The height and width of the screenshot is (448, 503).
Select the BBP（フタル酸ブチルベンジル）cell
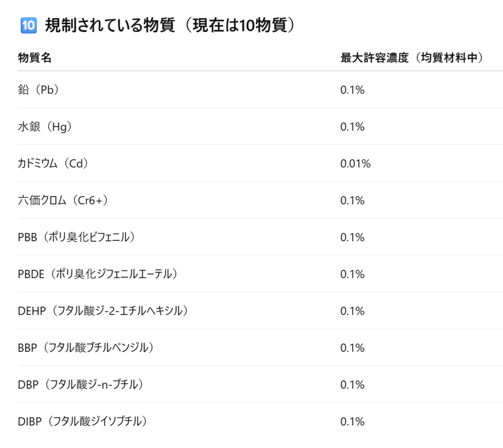tap(86, 348)
